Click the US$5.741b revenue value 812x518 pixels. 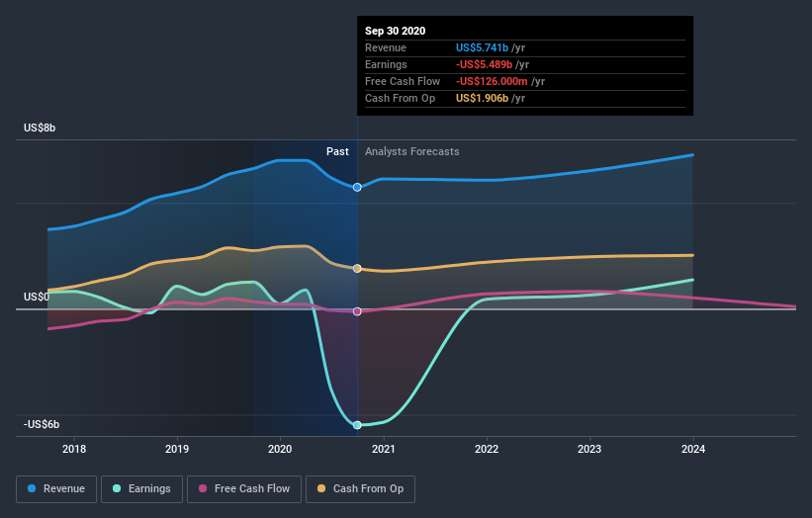pyautogui.click(x=482, y=47)
